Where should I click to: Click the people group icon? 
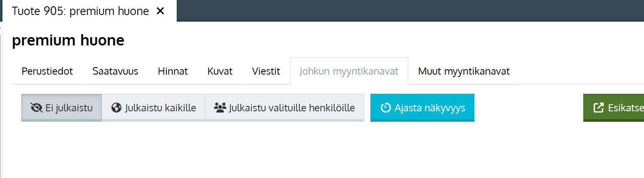click(220, 108)
